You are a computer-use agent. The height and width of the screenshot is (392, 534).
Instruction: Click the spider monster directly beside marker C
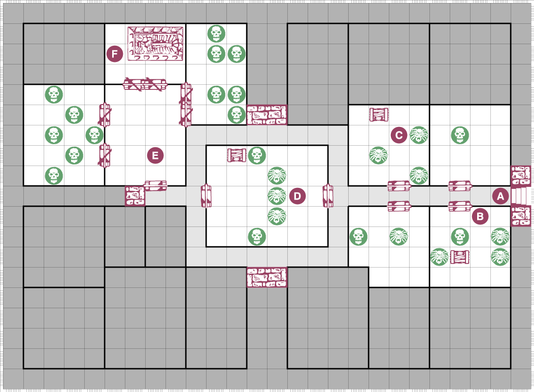[419, 135]
